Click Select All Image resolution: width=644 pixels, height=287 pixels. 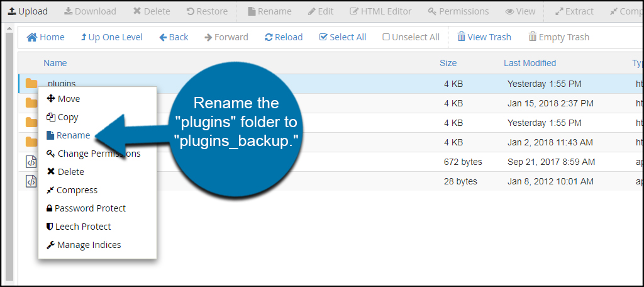343,37
